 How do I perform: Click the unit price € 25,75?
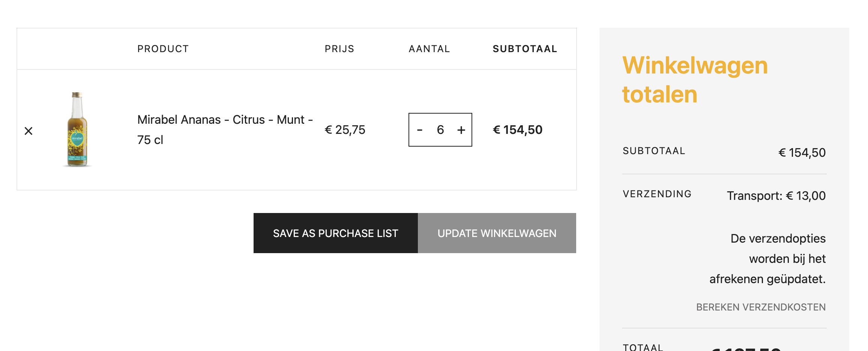(345, 130)
